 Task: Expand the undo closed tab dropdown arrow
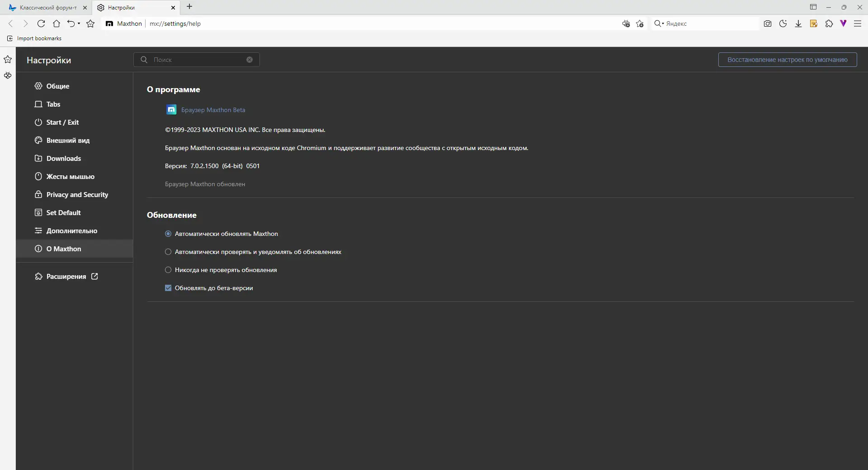[x=79, y=24]
